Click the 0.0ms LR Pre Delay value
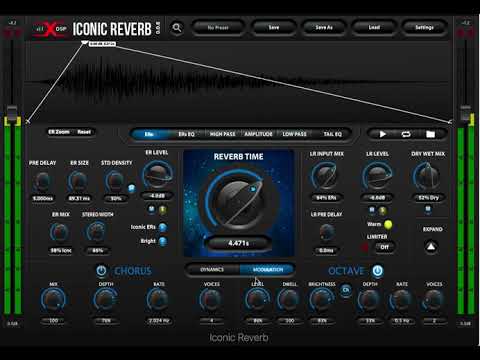This screenshot has height=360, width=480. click(x=326, y=251)
